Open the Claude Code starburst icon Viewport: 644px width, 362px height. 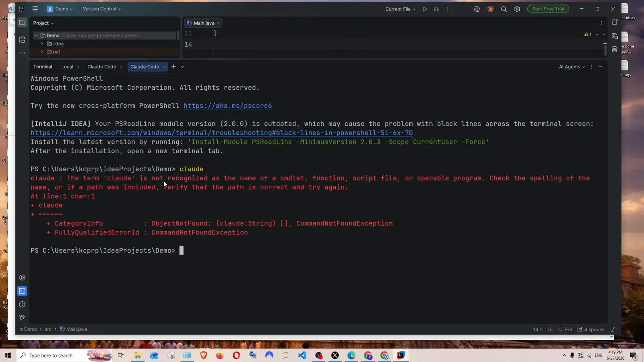point(490,9)
